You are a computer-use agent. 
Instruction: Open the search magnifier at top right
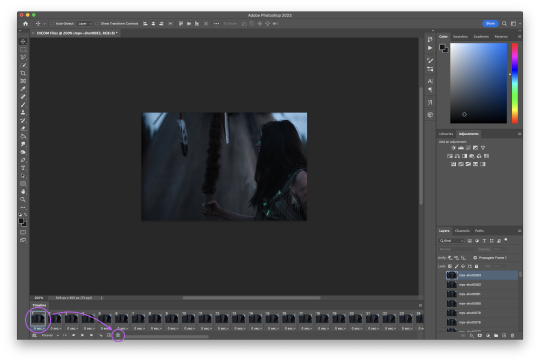click(x=504, y=24)
